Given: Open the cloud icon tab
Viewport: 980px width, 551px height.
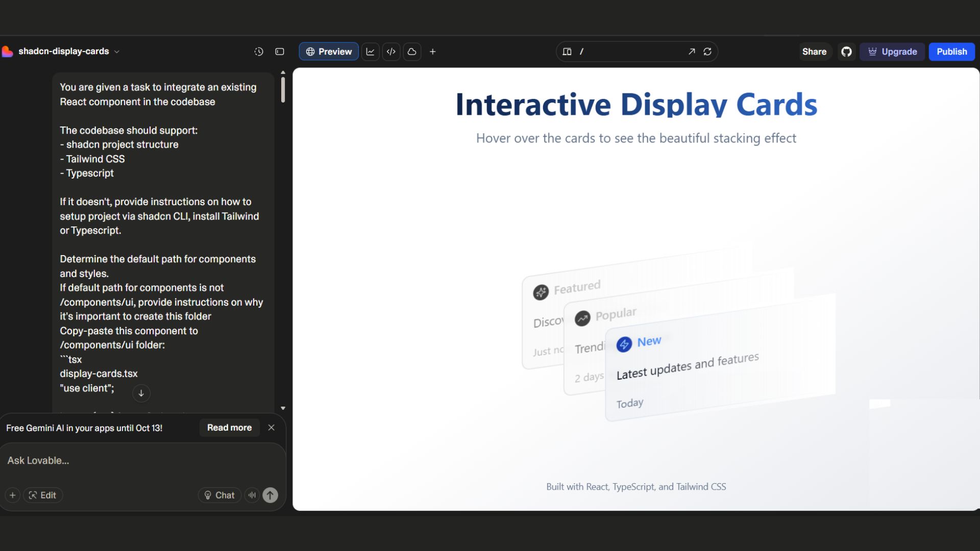Looking at the screenshot, I should 412,52.
